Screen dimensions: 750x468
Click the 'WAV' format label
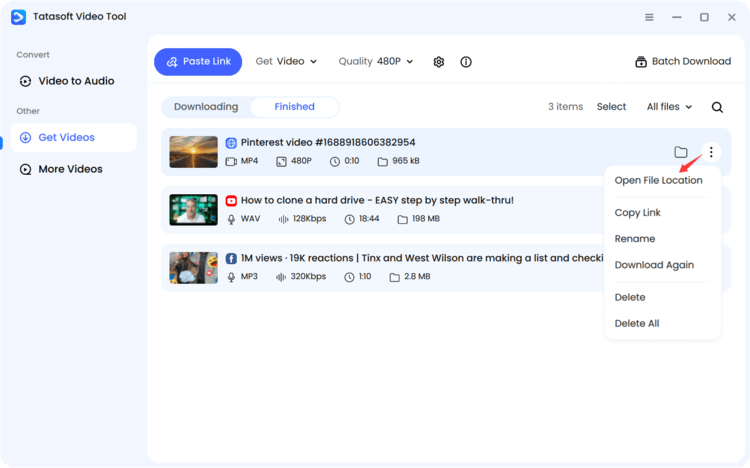coord(250,219)
